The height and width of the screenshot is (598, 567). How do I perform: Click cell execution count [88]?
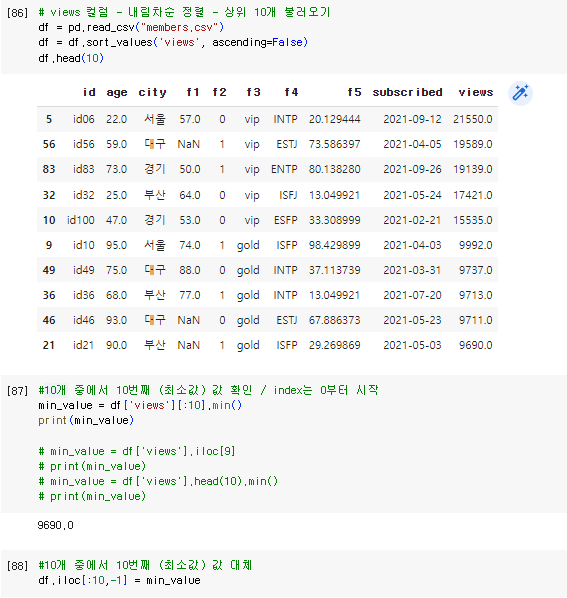coord(18,566)
